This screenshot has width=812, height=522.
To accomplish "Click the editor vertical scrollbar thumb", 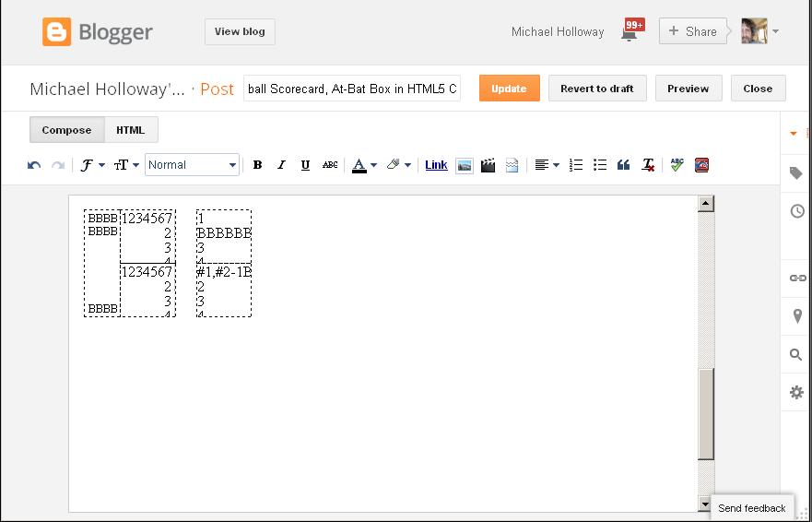I will (706, 415).
